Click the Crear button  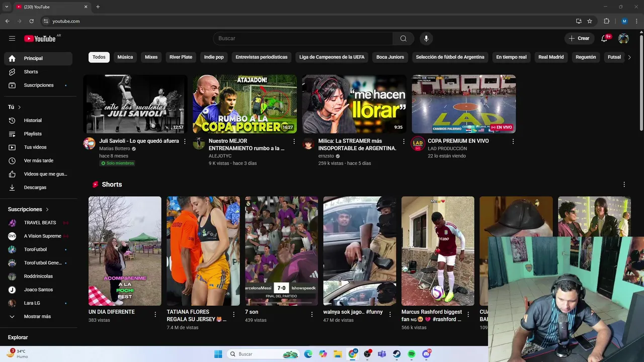click(579, 38)
